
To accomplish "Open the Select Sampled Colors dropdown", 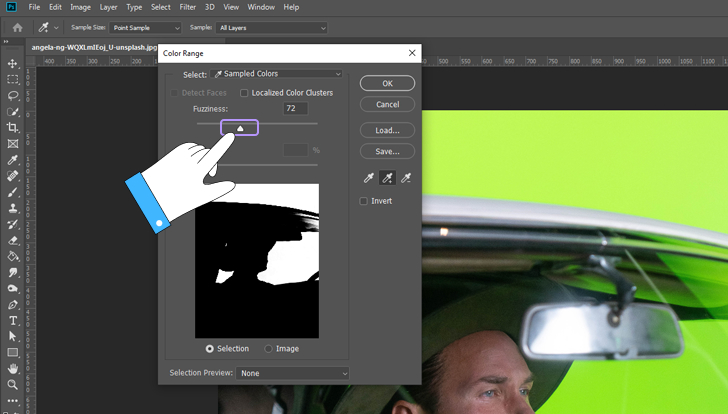I will tap(276, 74).
